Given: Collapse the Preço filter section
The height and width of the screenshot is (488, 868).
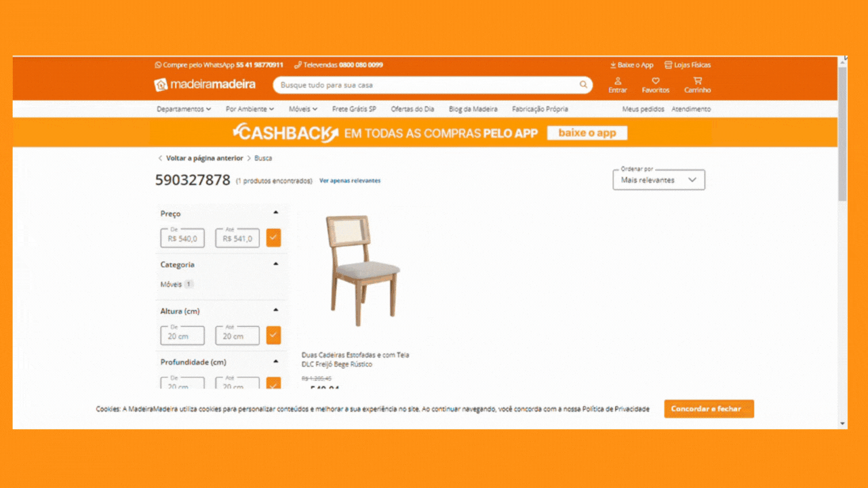Looking at the screenshot, I should click(x=276, y=212).
